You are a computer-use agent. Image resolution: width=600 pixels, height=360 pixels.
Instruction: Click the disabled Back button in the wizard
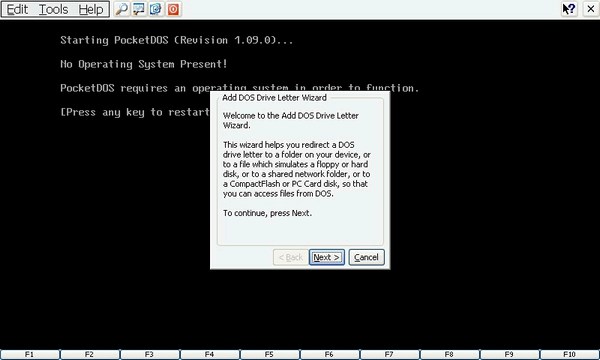(x=291, y=257)
